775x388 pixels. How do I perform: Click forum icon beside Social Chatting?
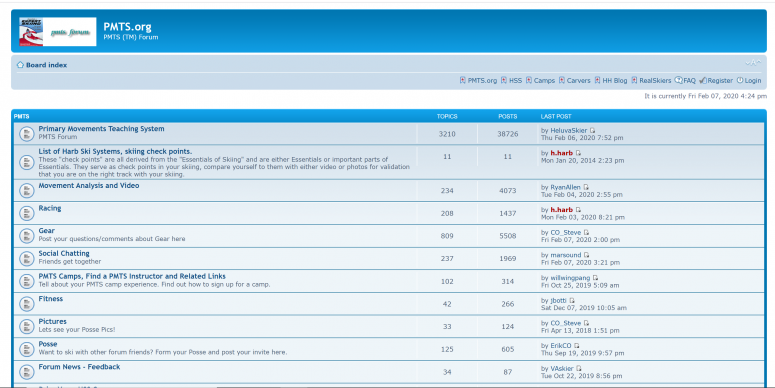pyautogui.click(x=27, y=259)
